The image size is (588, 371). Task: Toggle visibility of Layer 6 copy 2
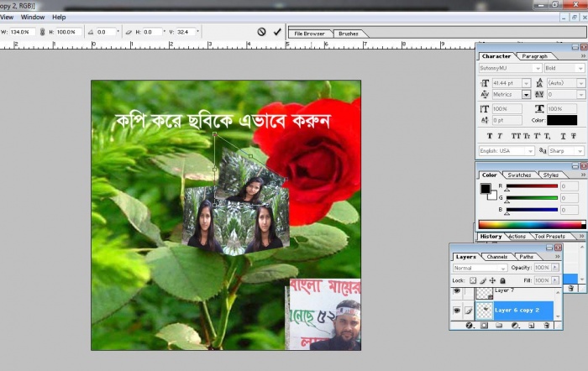pos(457,310)
